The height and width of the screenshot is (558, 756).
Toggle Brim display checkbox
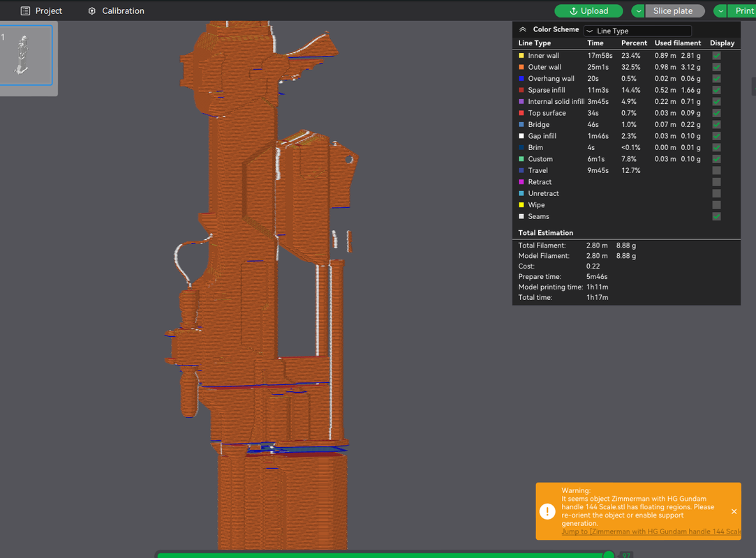click(x=716, y=147)
